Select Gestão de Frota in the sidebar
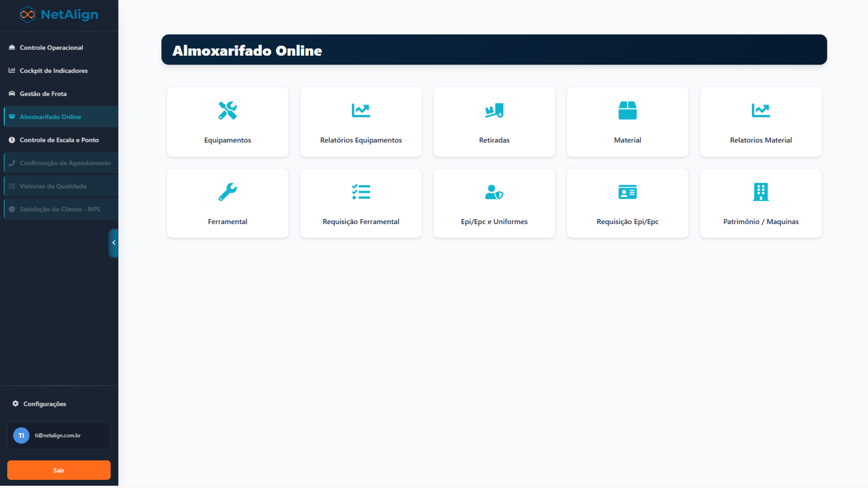Screen dimensions: 868x488 tap(43, 94)
